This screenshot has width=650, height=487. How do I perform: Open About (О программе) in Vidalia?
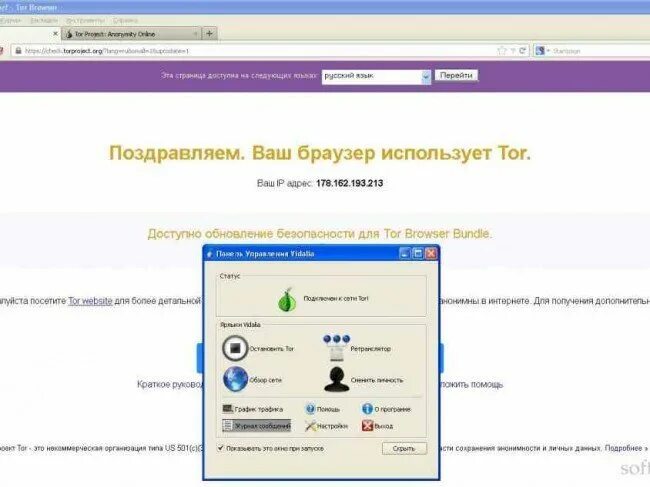[386, 409]
